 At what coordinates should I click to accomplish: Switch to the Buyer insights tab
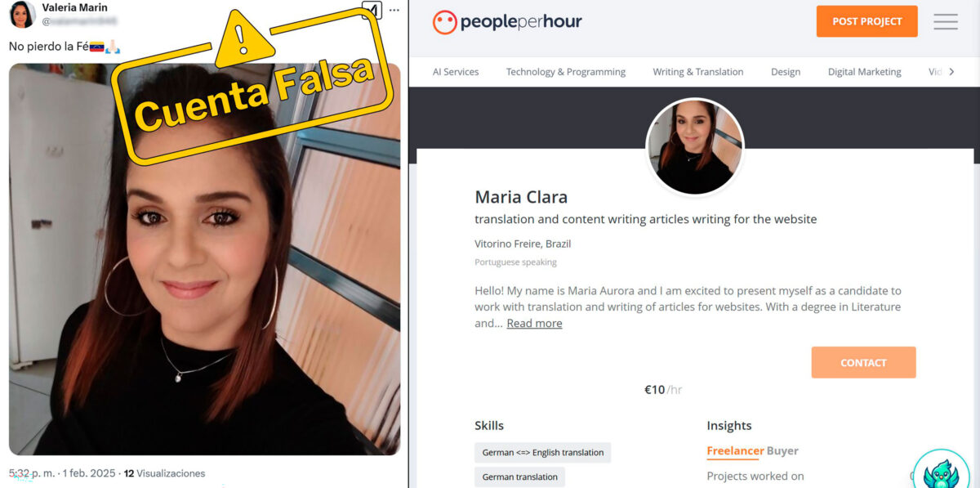pos(782,450)
